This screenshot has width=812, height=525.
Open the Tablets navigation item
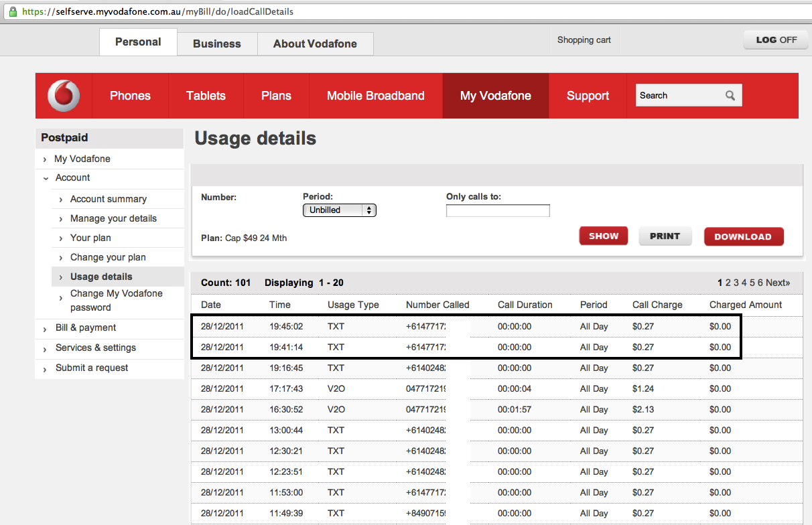click(x=206, y=96)
